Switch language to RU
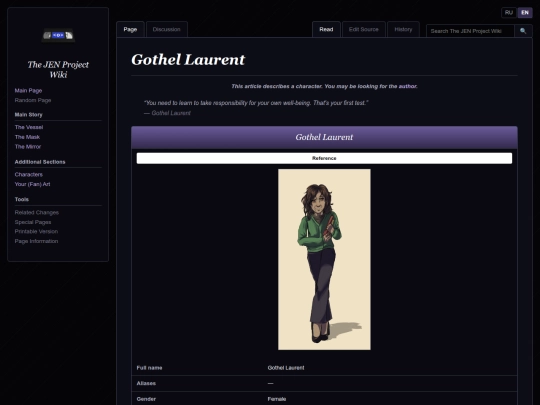Image resolution: width=540 pixels, height=405 pixels. [509, 13]
